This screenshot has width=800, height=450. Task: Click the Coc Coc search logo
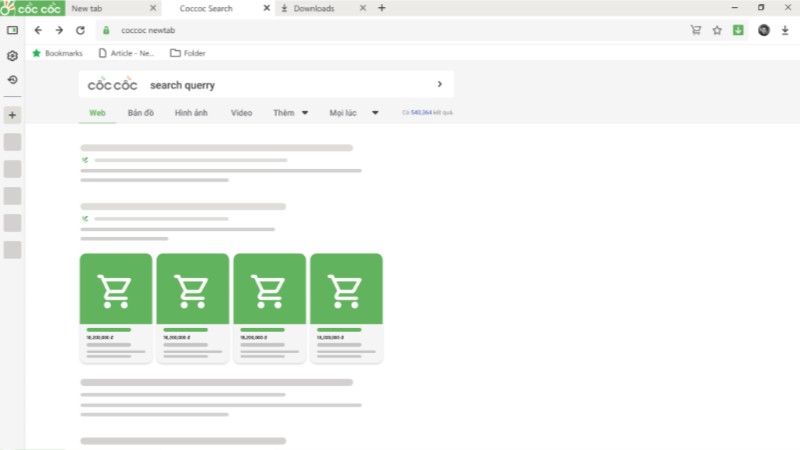pos(112,84)
